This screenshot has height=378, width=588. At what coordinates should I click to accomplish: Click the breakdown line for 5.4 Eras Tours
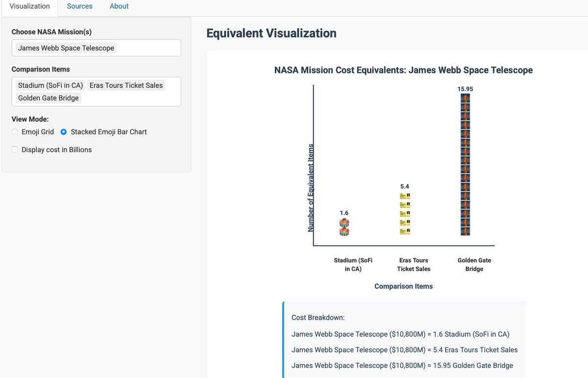point(405,350)
